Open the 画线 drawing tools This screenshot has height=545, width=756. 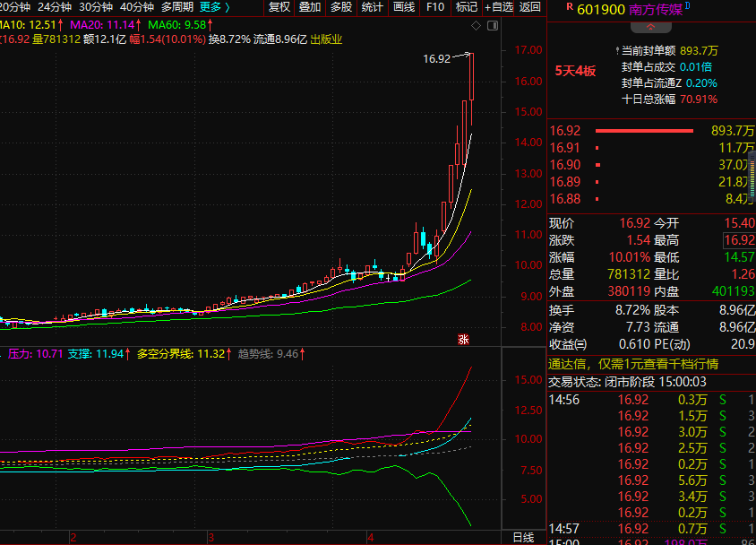click(404, 7)
